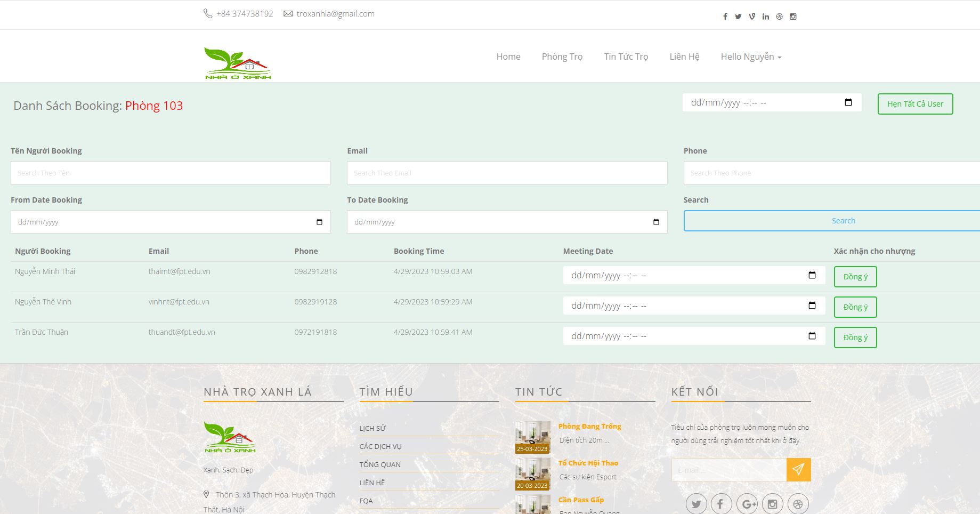Open the LinkedIn icon in the header

tap(766, 17)
